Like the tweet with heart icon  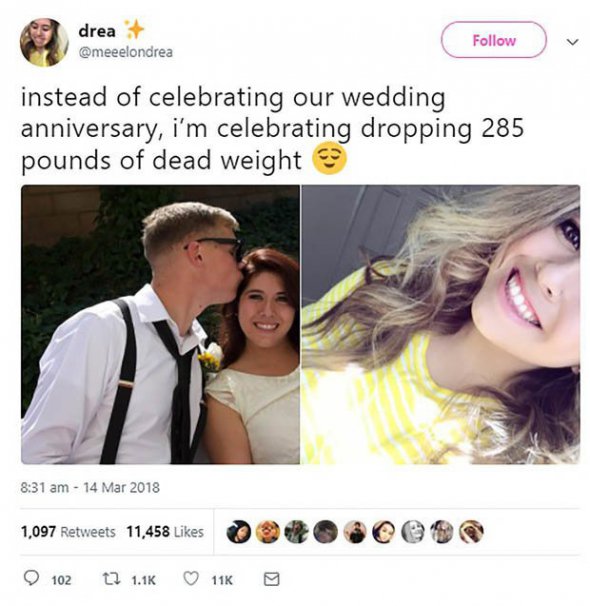coord(190,579)
